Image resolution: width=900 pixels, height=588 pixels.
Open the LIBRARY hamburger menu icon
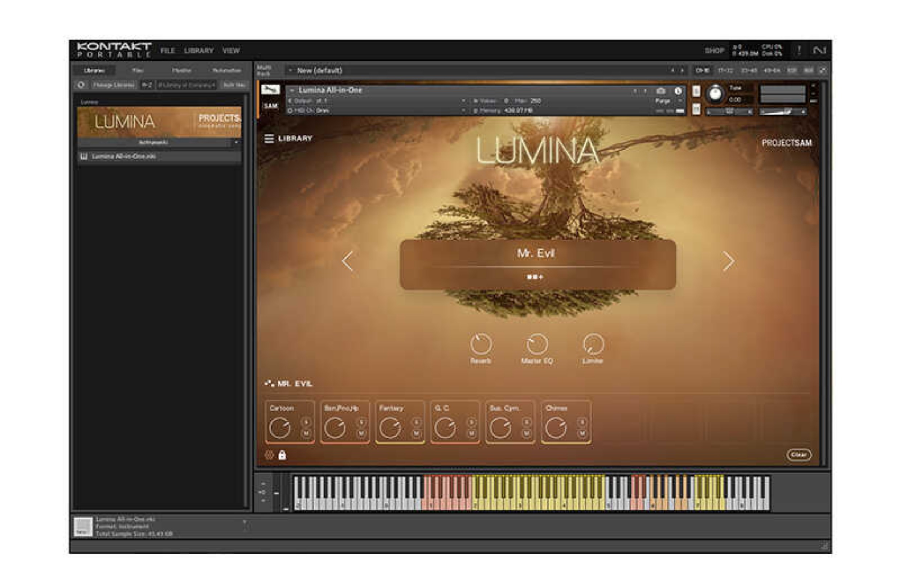pos(269,138)
